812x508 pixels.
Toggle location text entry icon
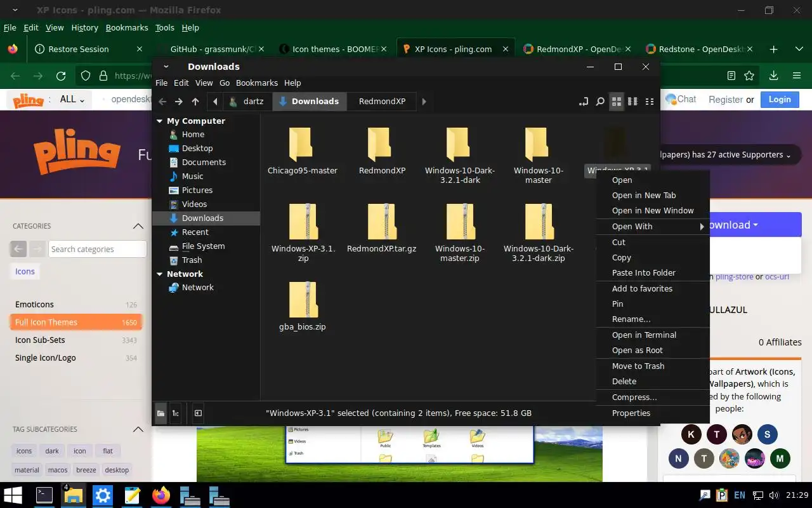click(x=584, y=102)
